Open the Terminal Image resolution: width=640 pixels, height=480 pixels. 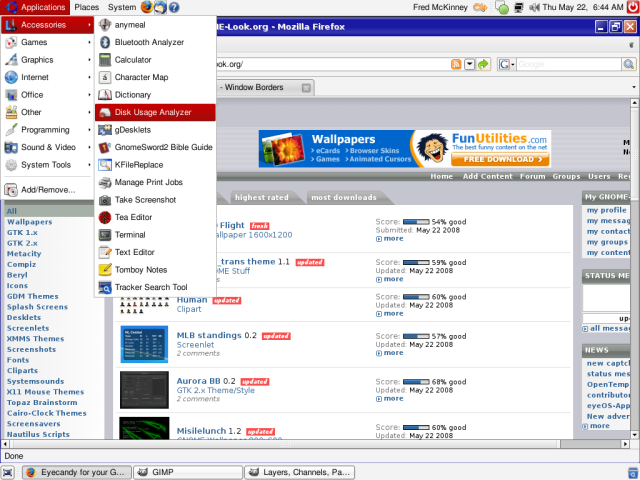click(x=155, y=235)
